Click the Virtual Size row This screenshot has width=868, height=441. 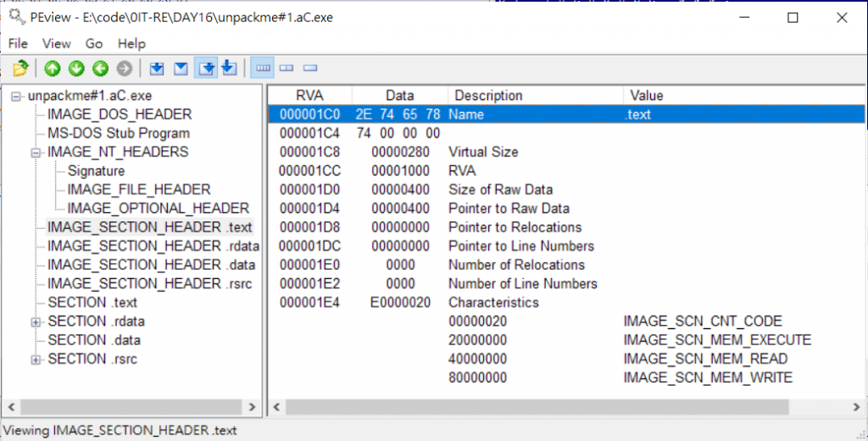coord(566,152)
